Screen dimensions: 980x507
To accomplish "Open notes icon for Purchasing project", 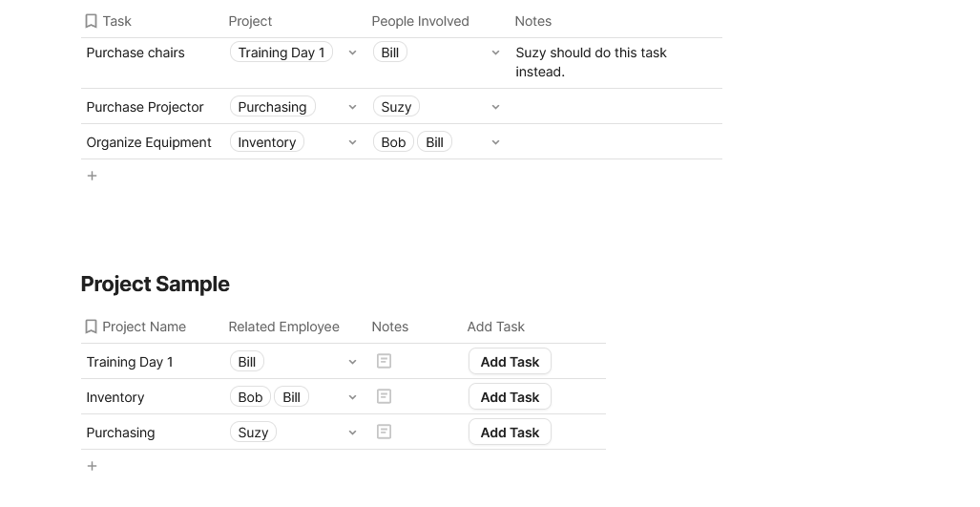I will click(384, 433).
